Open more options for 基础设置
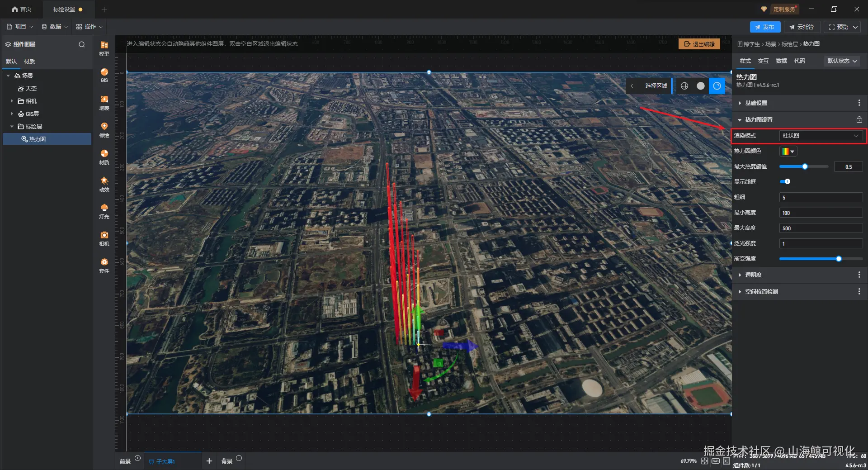868x470 pixels. click(x=859, y=103)
